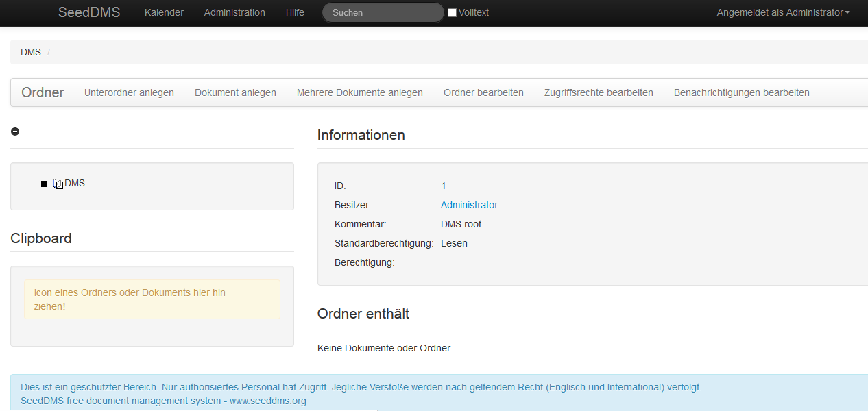This screenshot has width=868, height=411.
Task: Click the black square node before DMS
Action: click(x=45, y=184)
